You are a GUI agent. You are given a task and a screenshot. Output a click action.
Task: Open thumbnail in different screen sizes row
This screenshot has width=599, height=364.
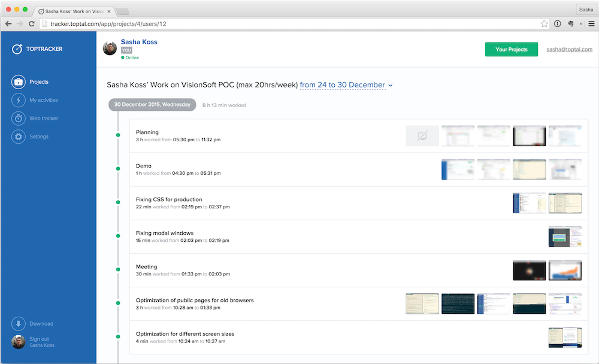(565, 338)
